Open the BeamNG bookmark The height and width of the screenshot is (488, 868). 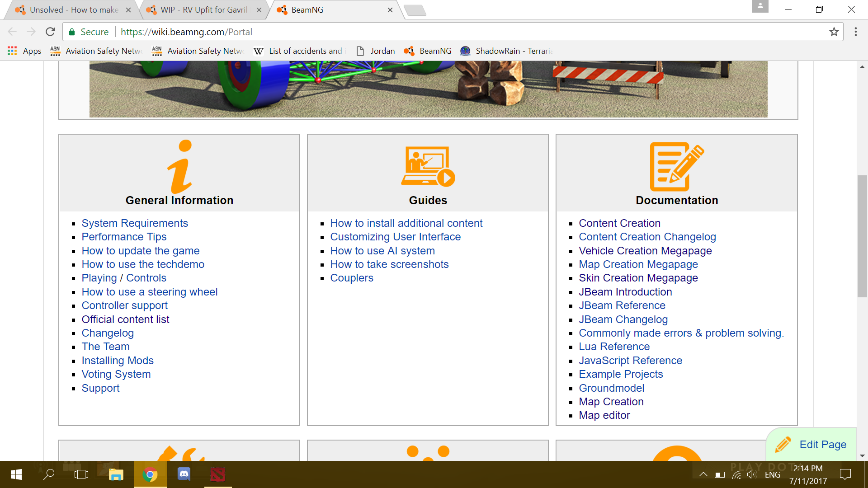coord(428,51)
